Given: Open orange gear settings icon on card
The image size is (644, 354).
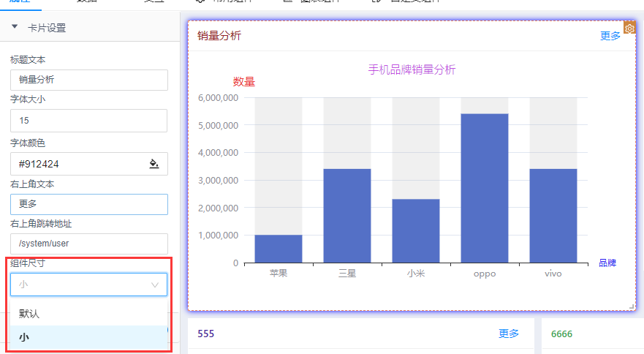Looking at the screenshot, I should pyautogui.click(x=629, y=29).
